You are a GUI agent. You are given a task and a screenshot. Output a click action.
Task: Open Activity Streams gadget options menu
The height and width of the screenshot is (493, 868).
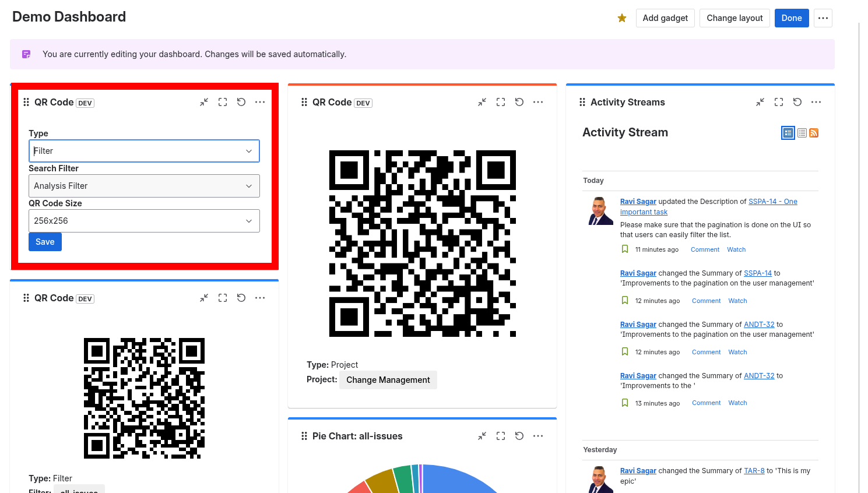click(816, 102)
